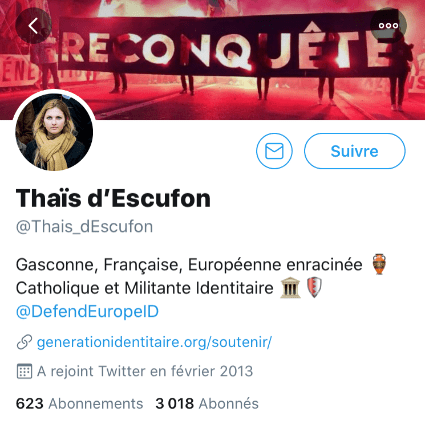
Task: Click the chain link icon beside website
Action: tap(24, 342)
